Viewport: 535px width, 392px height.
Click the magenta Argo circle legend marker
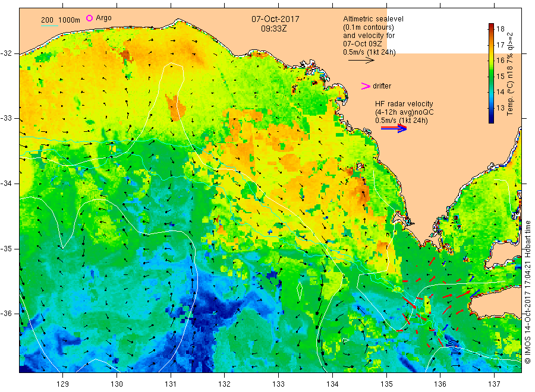89,18
